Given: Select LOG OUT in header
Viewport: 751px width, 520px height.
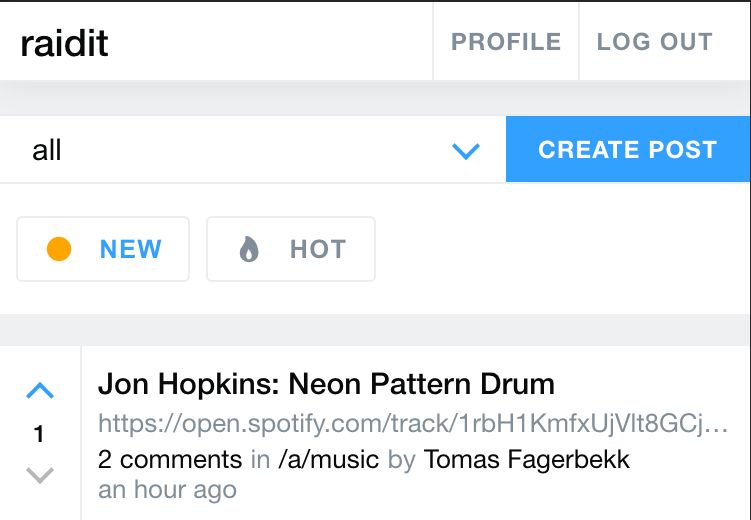Looking at the screenshot, I should (x=654, y=42).
